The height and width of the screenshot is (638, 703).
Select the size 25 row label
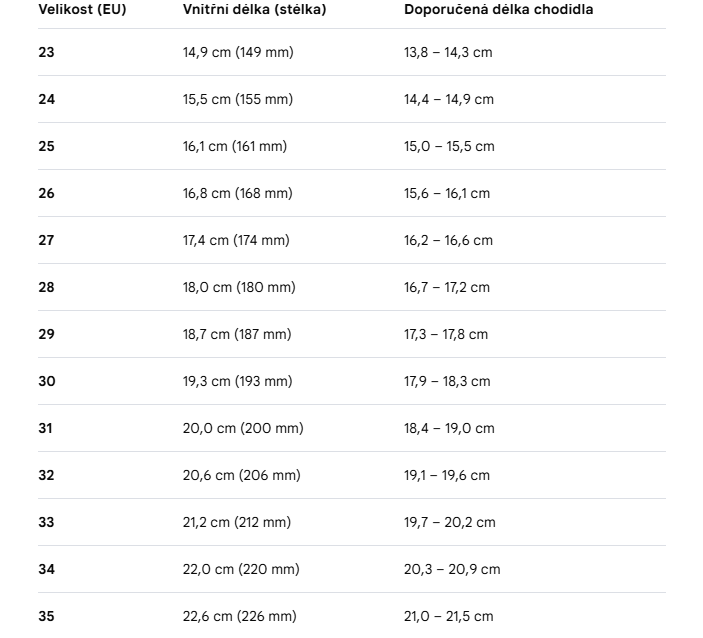click(x=46, y=146)
